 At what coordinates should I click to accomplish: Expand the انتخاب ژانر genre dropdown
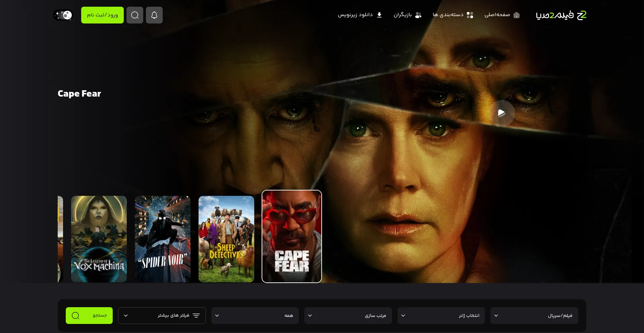click(x=441, y=316)
